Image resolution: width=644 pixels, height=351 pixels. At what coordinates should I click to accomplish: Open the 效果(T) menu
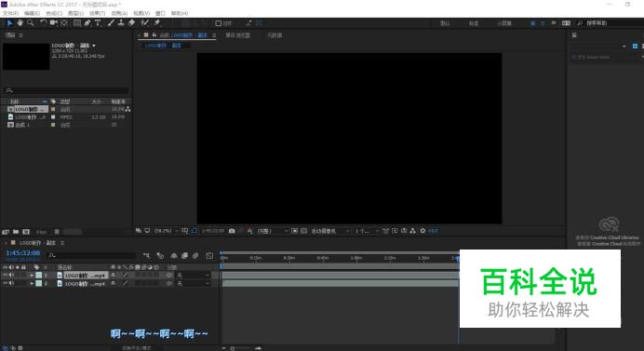pos(97,14)
